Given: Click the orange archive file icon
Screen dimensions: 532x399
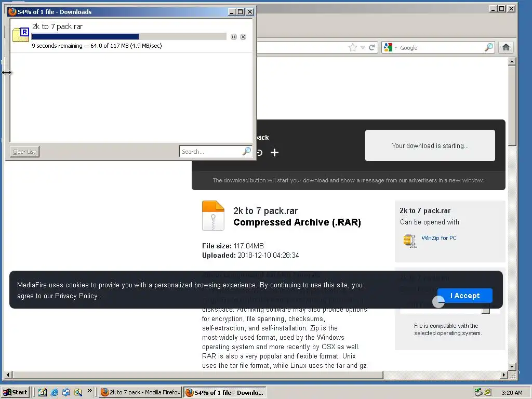Looking at the screenshot, I should pos(213,216).
